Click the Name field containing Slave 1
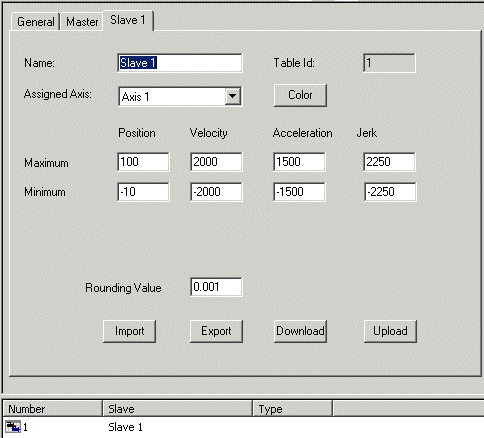This screenshot has height=438, width=484. point(180,63)
